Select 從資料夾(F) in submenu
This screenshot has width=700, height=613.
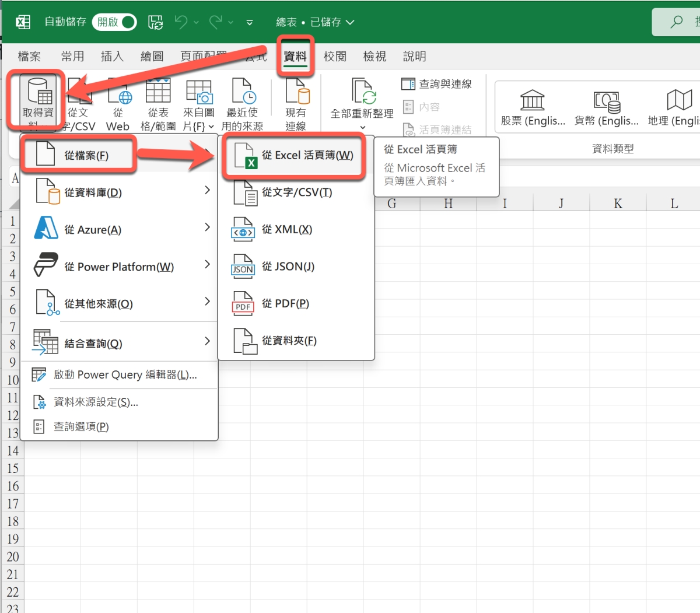(x=296, y=341)
